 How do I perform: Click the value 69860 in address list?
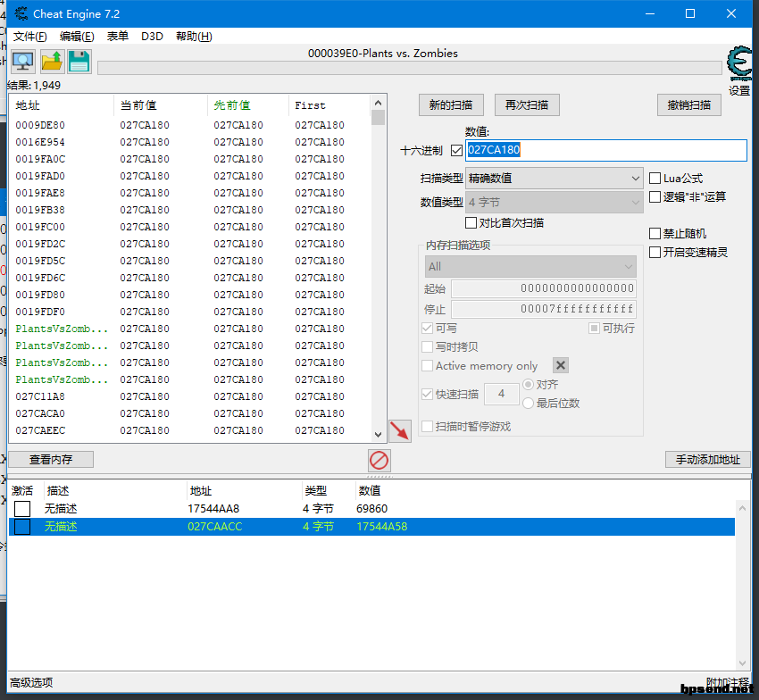click(x=371, y=509)
